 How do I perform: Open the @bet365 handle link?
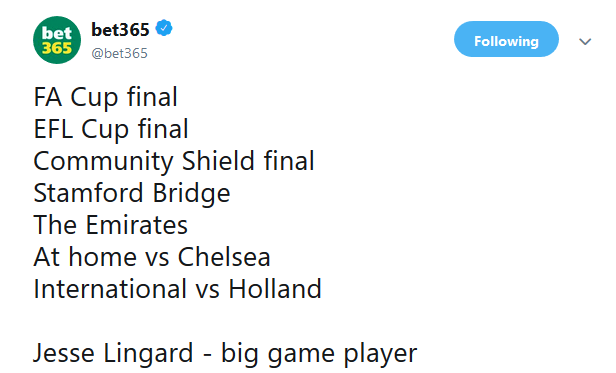tap(119, 53)
